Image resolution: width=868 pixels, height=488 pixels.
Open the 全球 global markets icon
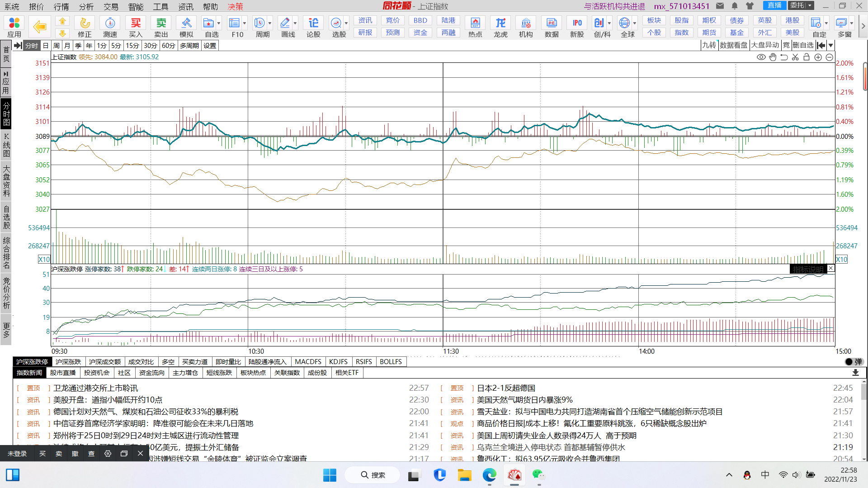coord(625,27)
